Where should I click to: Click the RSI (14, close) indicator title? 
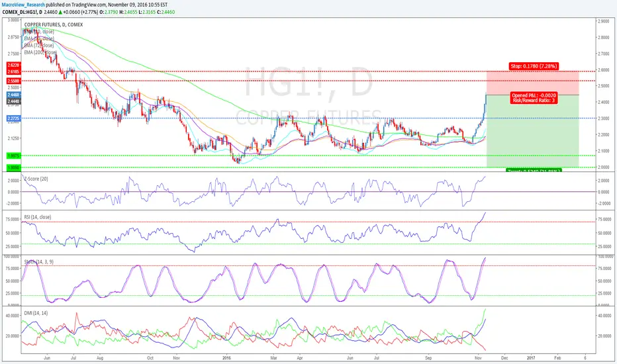[x=37, y=217]
